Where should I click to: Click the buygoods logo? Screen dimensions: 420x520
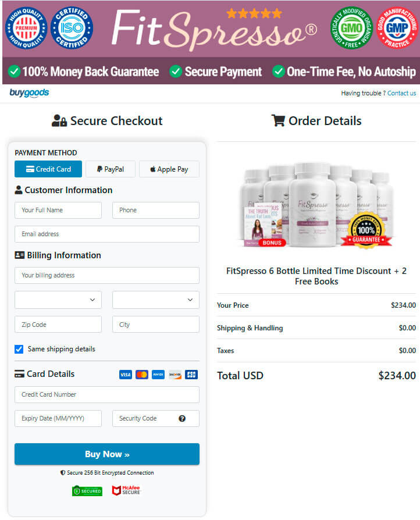(29, 93)
